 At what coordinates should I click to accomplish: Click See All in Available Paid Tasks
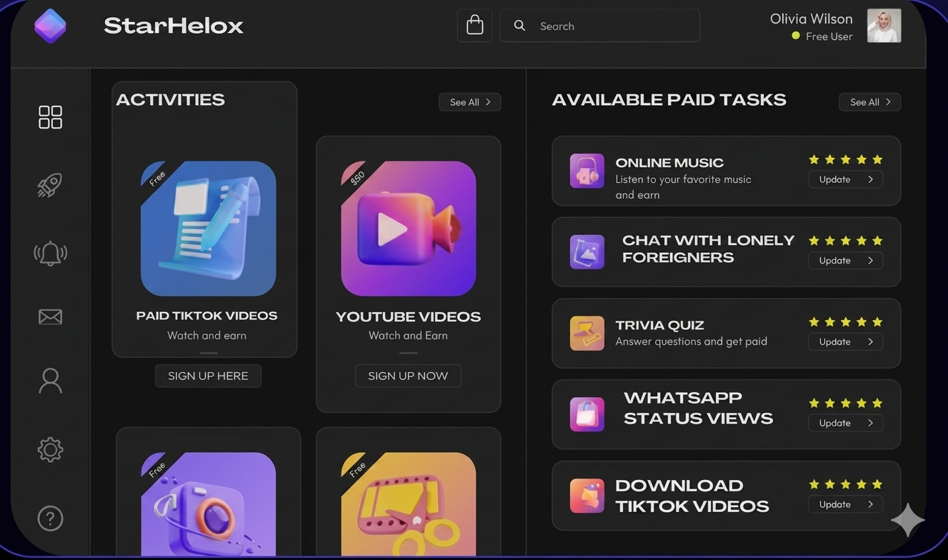(x=870, y=102)
